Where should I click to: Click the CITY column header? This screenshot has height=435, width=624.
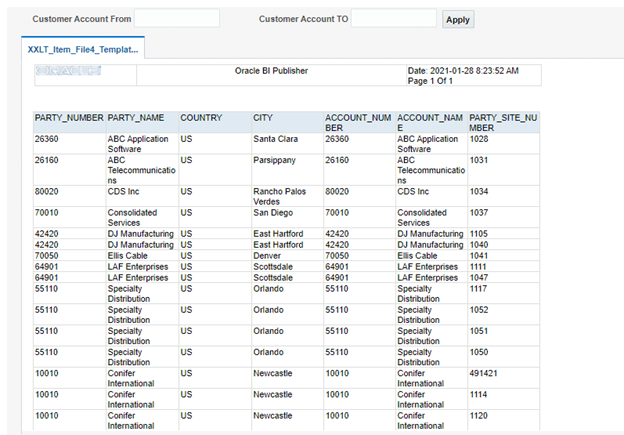263,118
